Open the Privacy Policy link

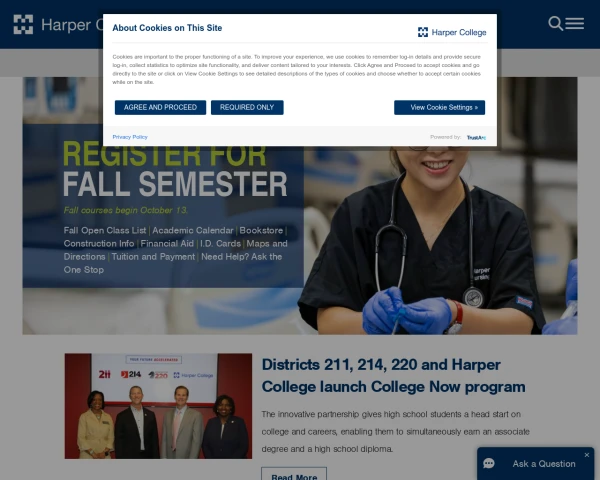[x=130, y=137]
